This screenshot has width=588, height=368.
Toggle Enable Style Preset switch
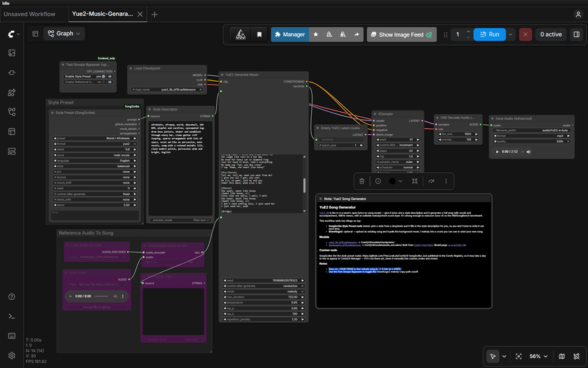tap(103, 77)
